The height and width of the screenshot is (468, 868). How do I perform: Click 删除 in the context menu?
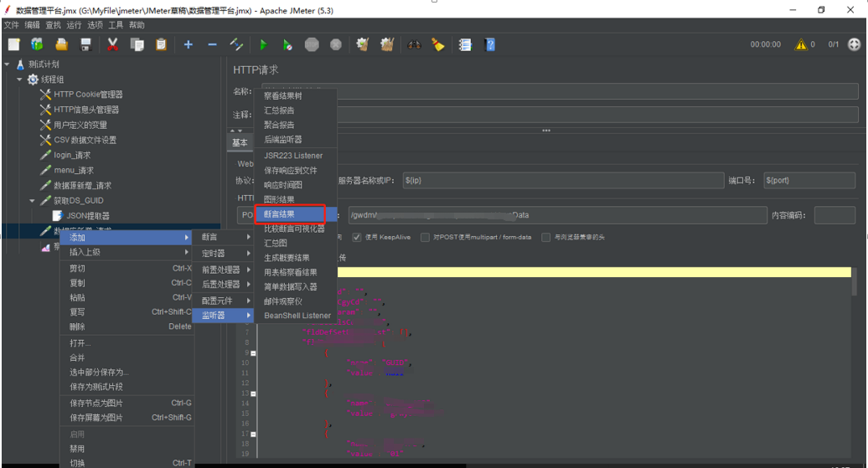127,327
